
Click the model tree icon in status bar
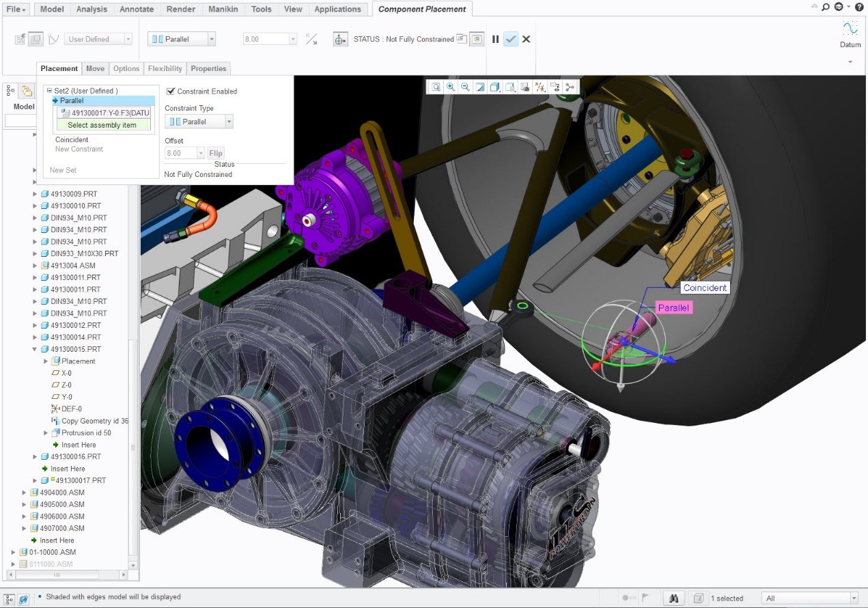point(10,599)
